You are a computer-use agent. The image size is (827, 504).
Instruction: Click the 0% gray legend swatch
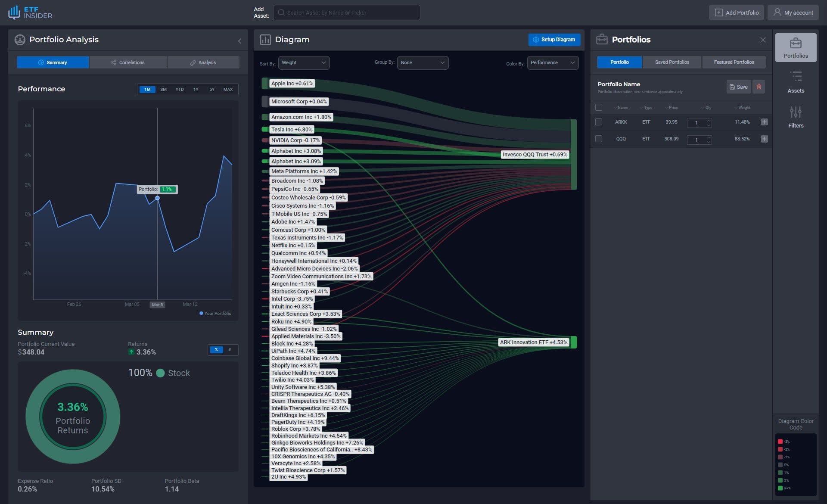(x=780, y=465)
